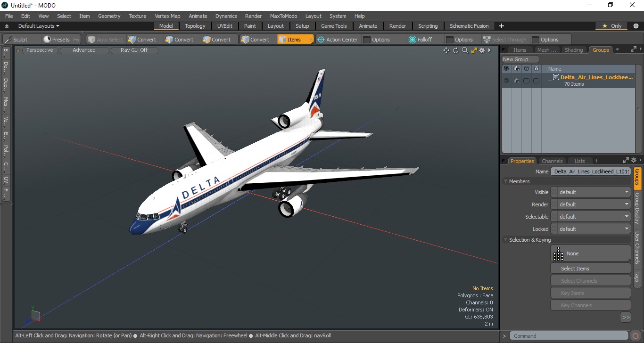644x343 pixels.
Task: Open the Perspective view type menu
Action: click(40, 50)
